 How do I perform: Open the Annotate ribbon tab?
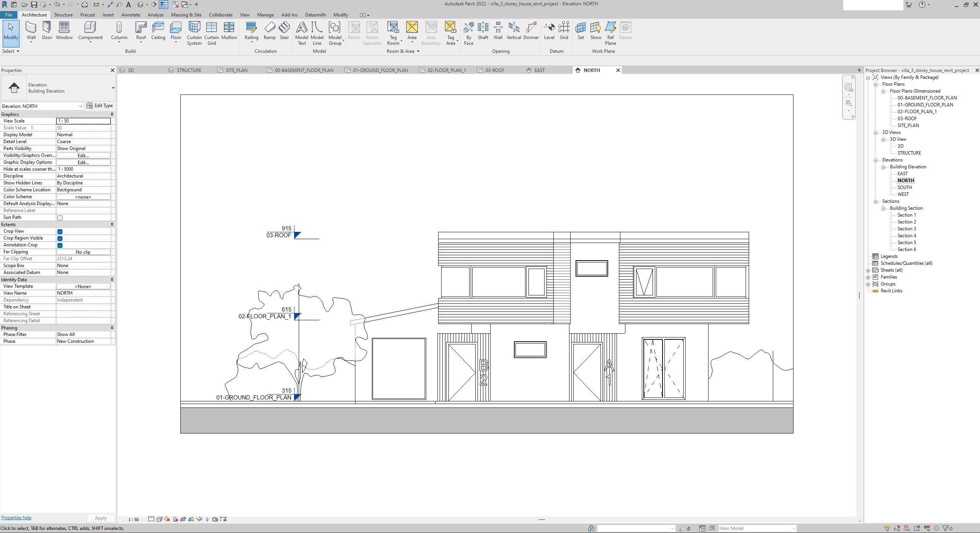coord(130,15)
